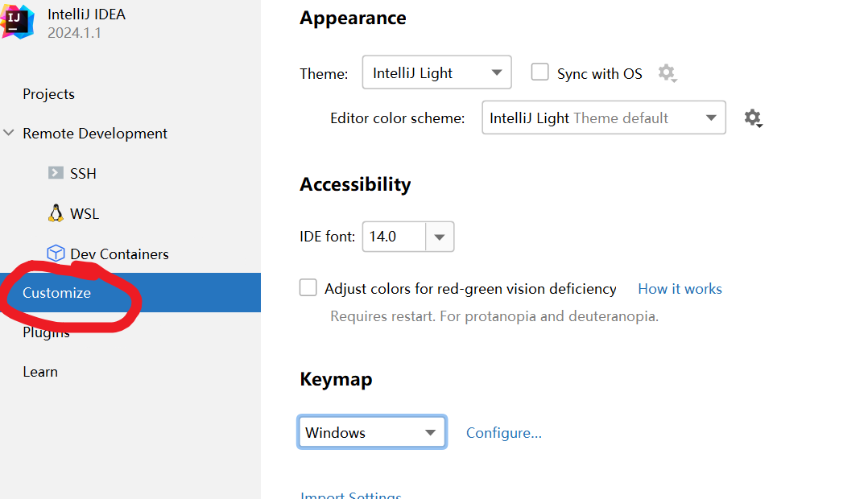
Task: Click the keymap Configure... link
Action: (x=504, y=433)
